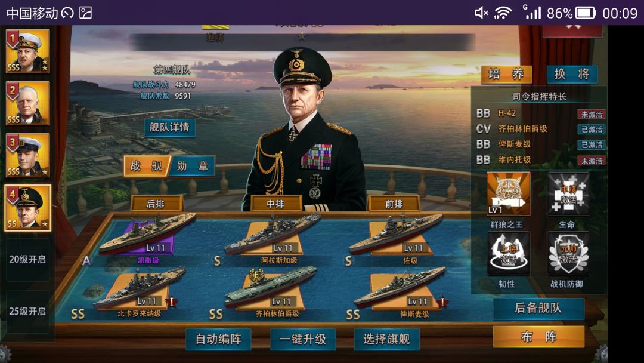This screenshot has height=363, width=644.
Task: Open the 群狼之王 wolf skill icon
Action: click(508, 194)
